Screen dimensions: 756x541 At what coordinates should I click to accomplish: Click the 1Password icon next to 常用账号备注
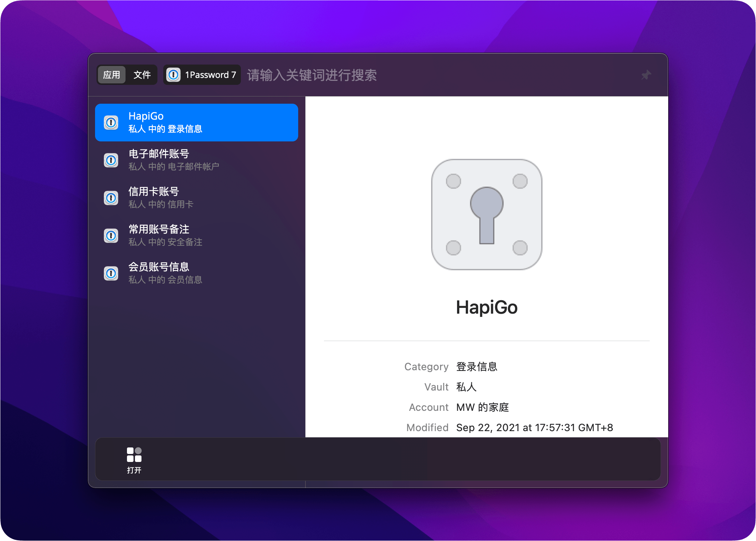[x=111, y=235]
